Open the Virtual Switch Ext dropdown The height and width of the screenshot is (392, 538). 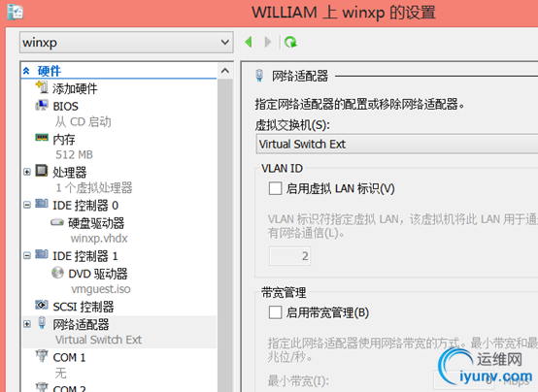pos(397,144)
